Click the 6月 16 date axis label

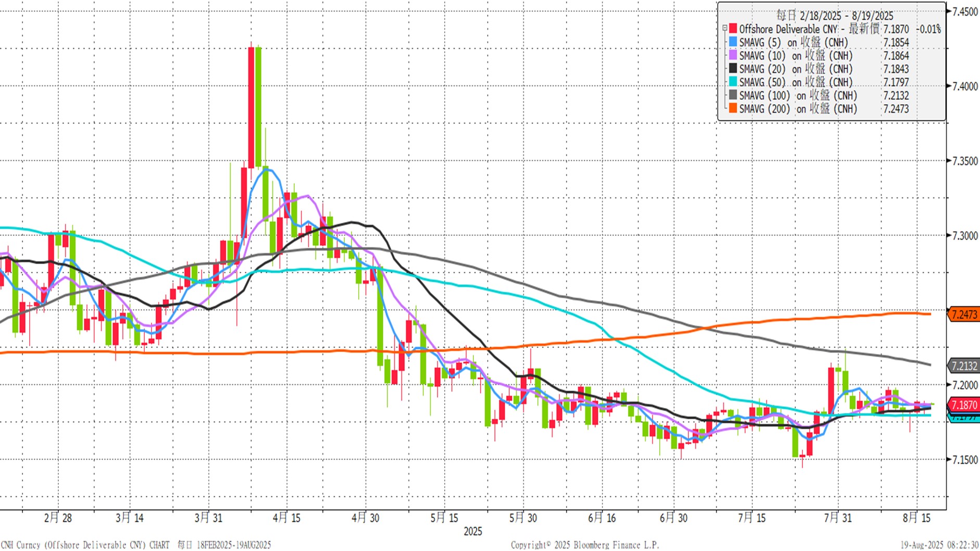click(x=602, y=518)
